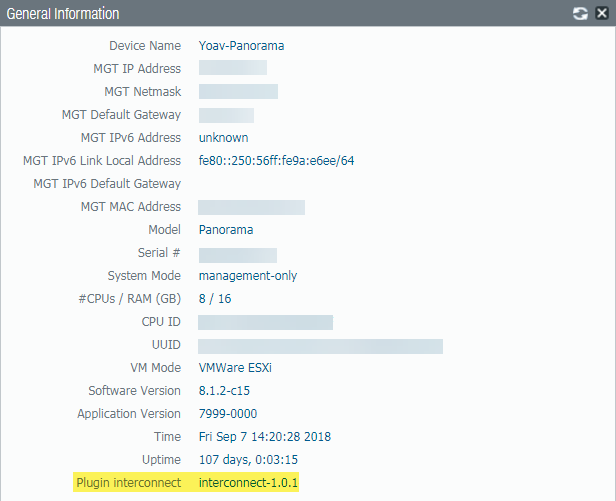Click the highlighted Plugin interconnect label
Screen dimensions: 616x501
[x=128, y=484]
